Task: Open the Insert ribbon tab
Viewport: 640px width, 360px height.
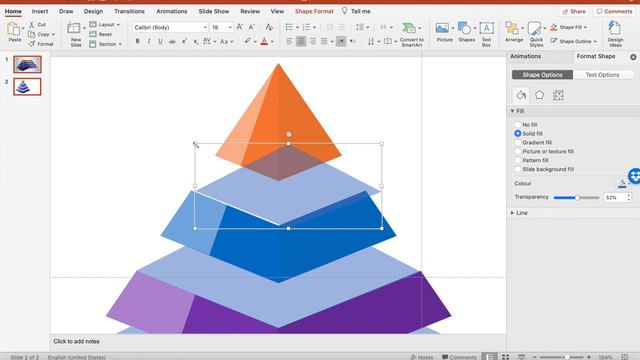Action: (x=40, y=11)
